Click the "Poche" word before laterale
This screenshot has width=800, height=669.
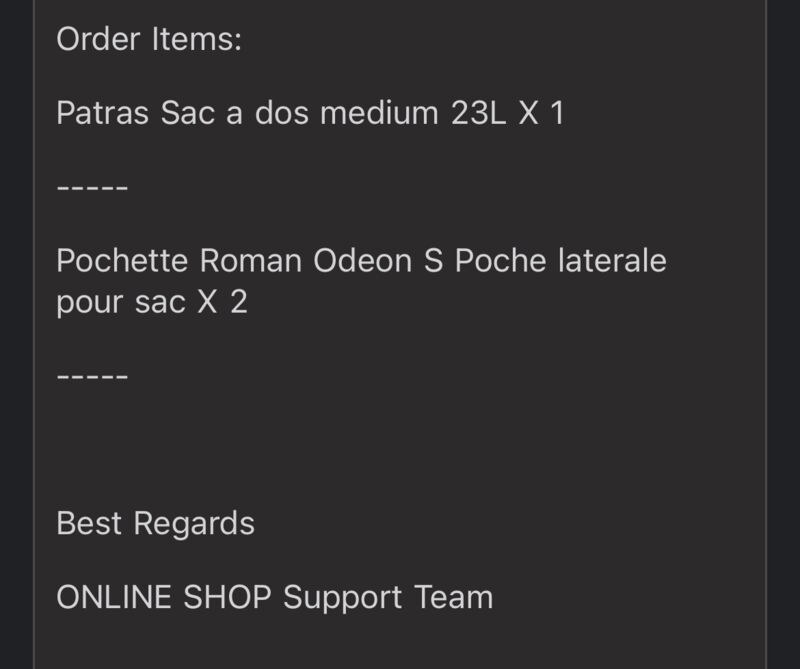[501, 261]
